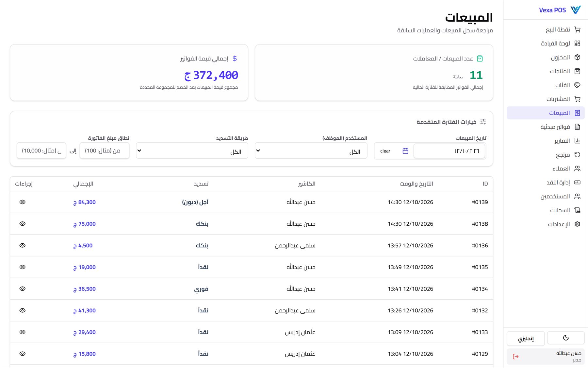
Task: Click payment فوري in row #0134
Action: click(201, 289)
